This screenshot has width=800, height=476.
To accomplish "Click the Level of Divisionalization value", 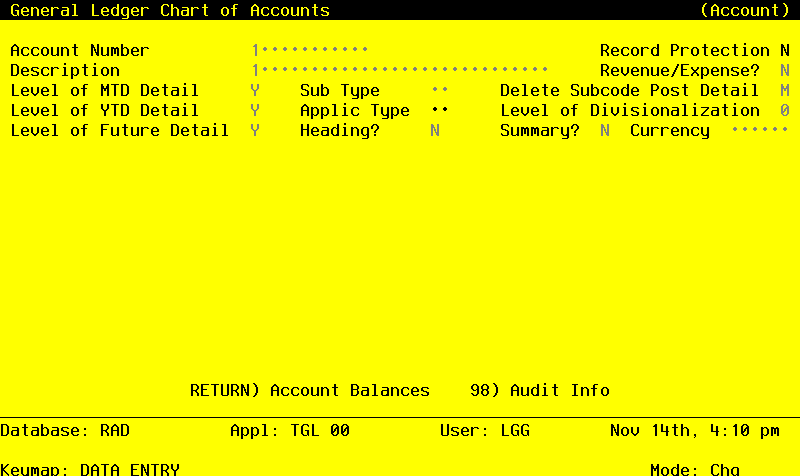I will [x=785, y=110].
